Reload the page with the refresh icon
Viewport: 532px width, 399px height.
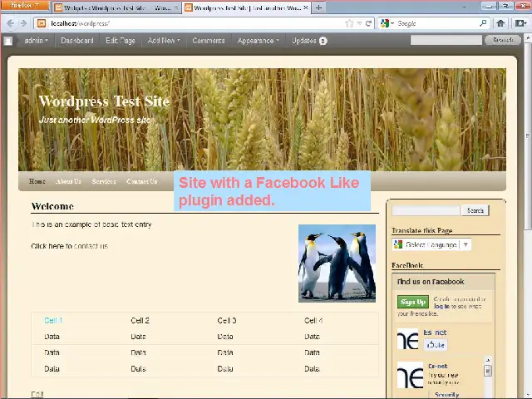click(369, 23)
